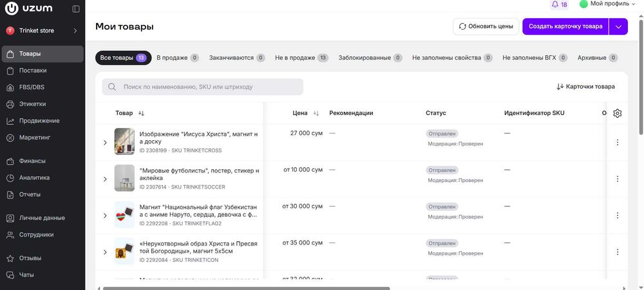Click Рекомендации column header

coord(351,113)
